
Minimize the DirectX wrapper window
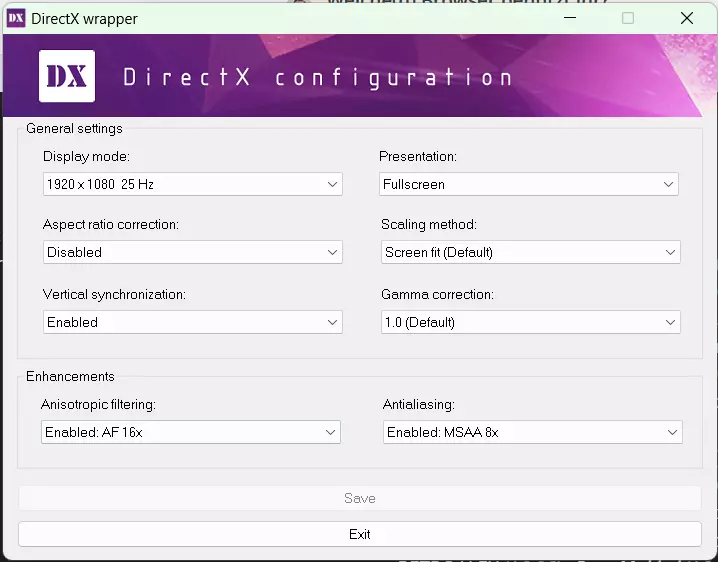(x=570, y=18)
